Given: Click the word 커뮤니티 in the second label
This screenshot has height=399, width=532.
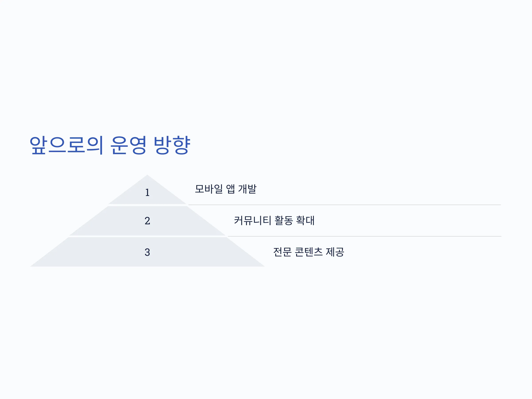Looking at the screenshot, I should click(253, 220).
